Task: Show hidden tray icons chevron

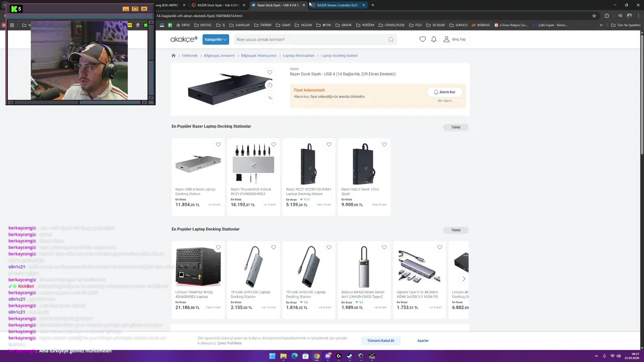Action: pos(597,356)
